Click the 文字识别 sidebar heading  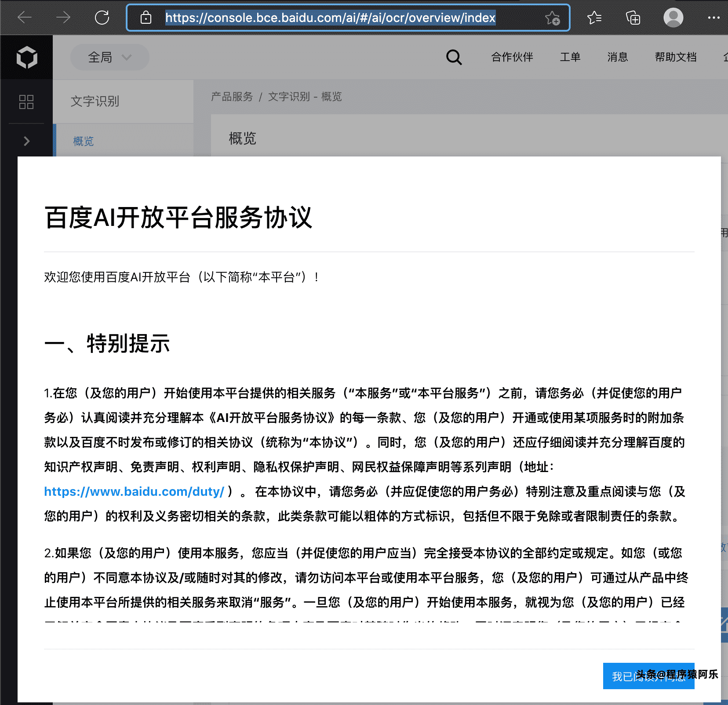click(x=95, y=101)
